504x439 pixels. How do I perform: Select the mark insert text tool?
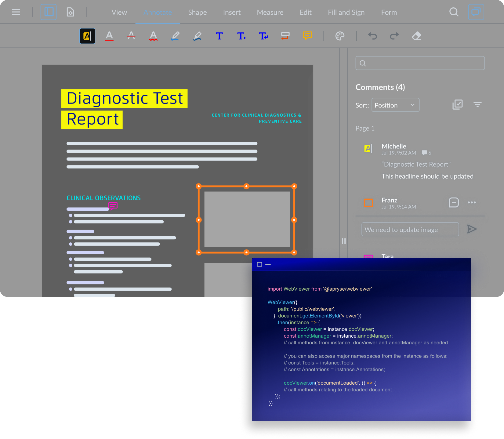[x=241, y=36]
